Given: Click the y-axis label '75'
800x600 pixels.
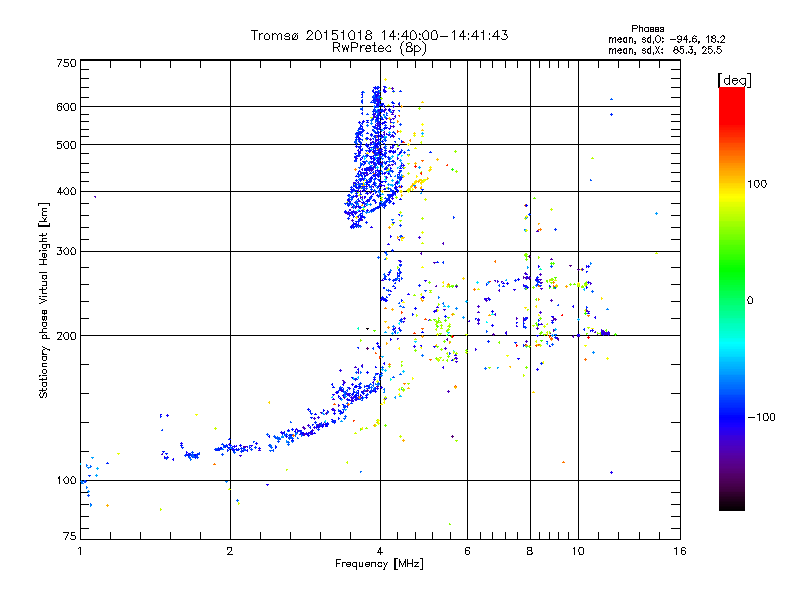Looking at the screenshot, I should [x=70, y=536].
